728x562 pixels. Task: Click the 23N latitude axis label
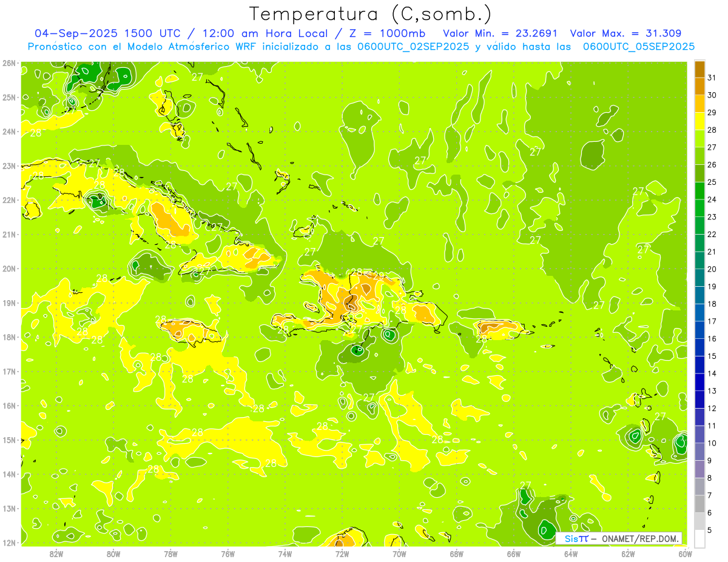coord(8,166)
